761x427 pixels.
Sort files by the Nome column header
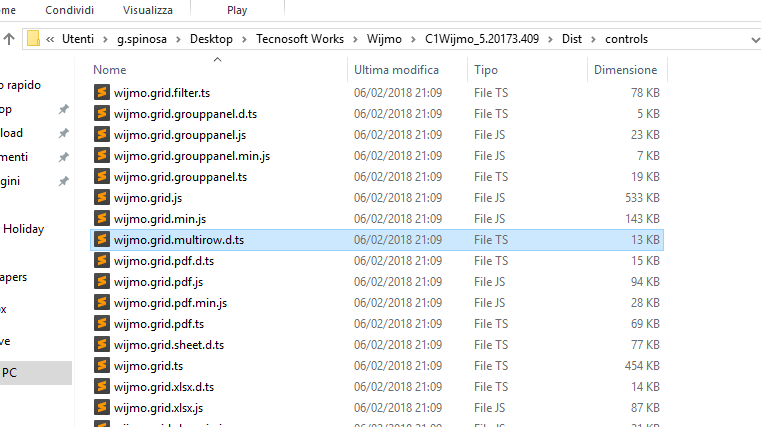coord(110,70)
